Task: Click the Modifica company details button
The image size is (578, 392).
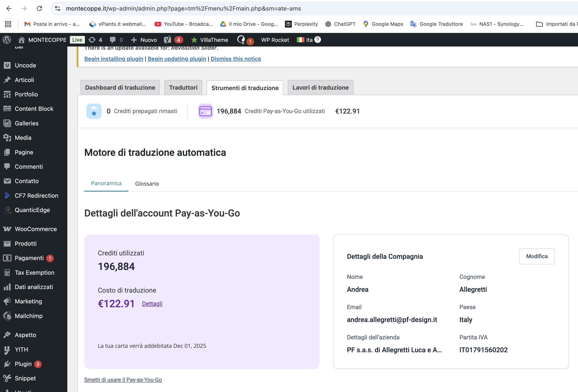Action: 537,256
